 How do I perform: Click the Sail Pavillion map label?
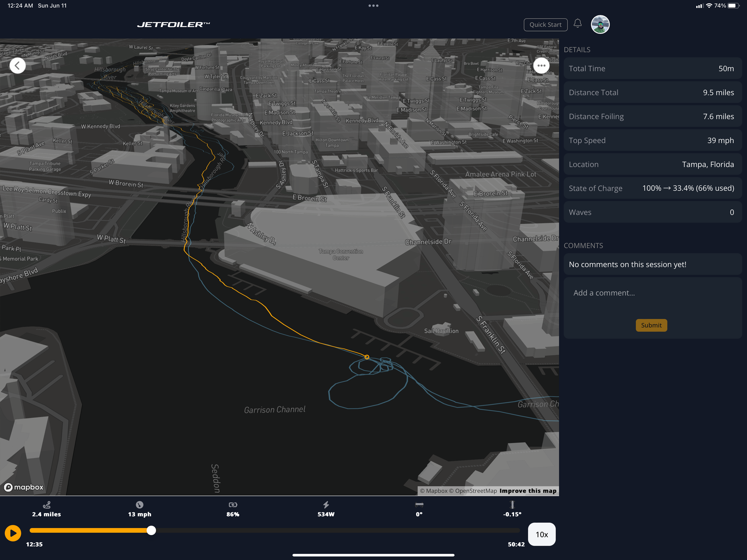tap(441, 331)
